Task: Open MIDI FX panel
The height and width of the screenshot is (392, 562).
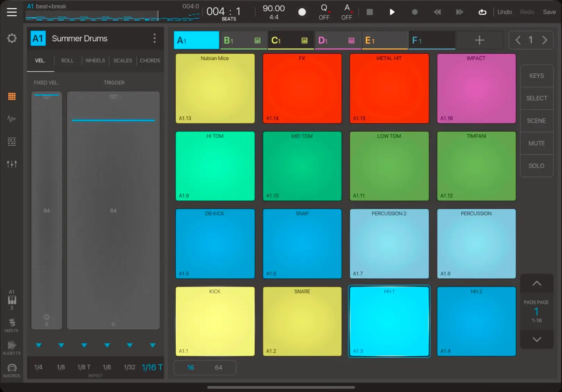Action: pos(12,325)
